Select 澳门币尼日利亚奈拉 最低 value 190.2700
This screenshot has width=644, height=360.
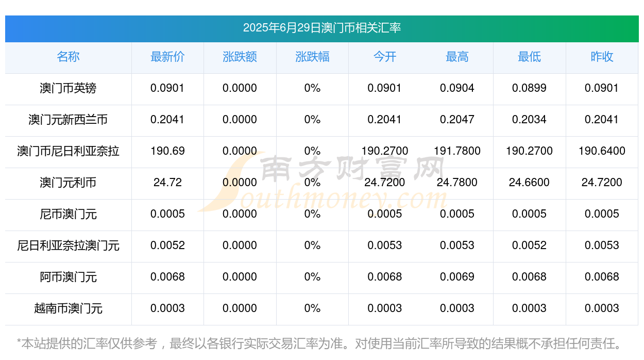tap(530, 151)
